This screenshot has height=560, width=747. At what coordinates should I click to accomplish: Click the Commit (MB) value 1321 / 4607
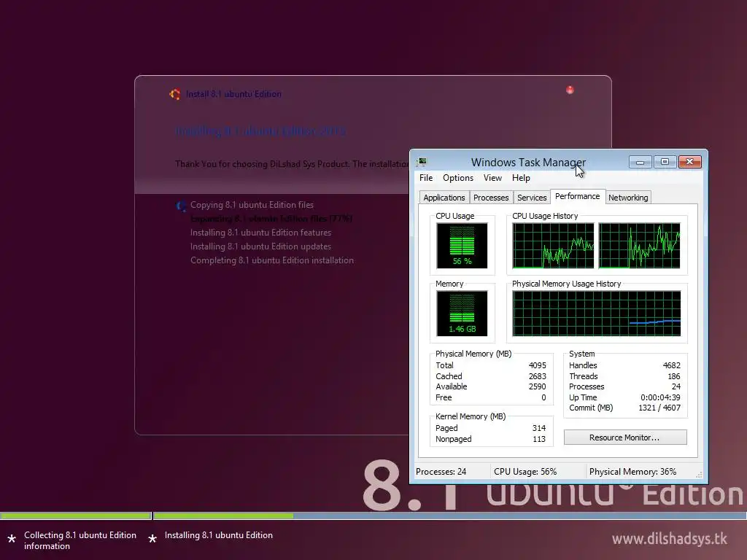(659, 408)
